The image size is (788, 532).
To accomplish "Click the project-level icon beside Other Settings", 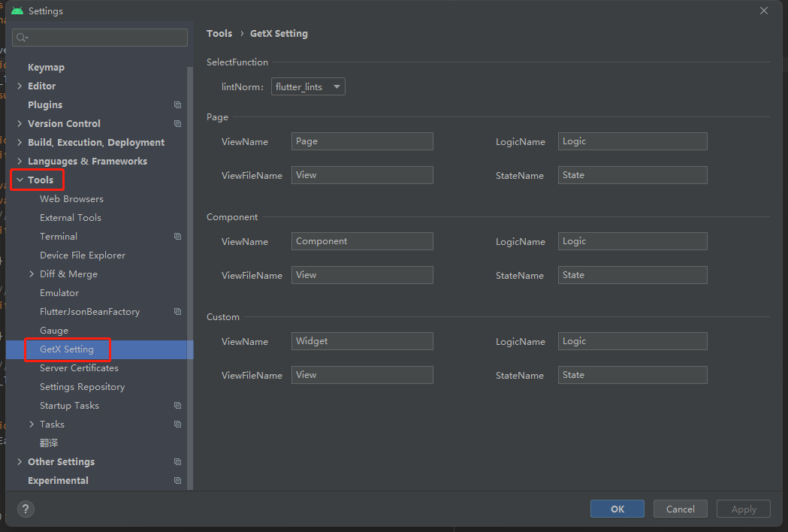I will click(x=177, y=461).
